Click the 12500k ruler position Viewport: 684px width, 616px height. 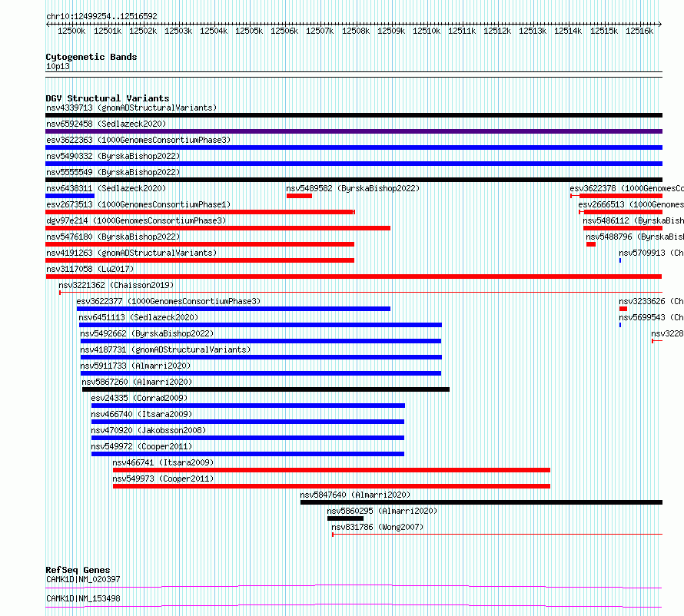click(x=71, y=31)
